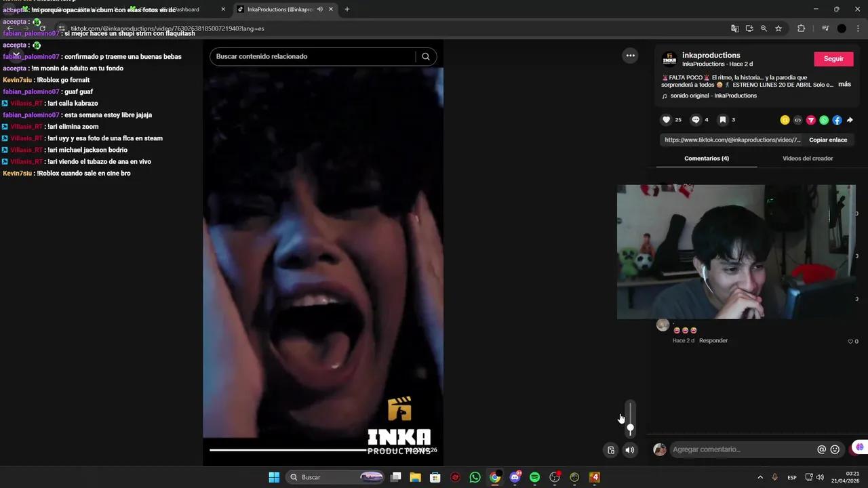
Task: Toggle miniplayer mode on the video
Action: pos(611,449)
